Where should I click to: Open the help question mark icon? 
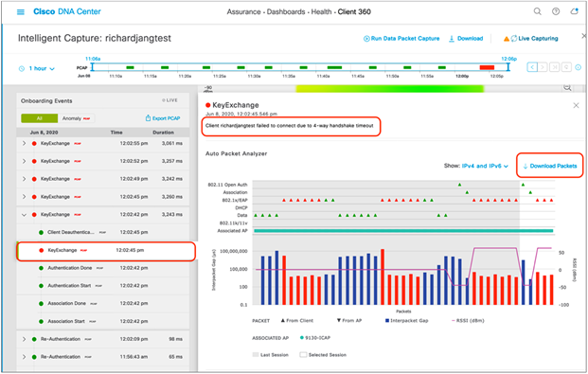556,11
